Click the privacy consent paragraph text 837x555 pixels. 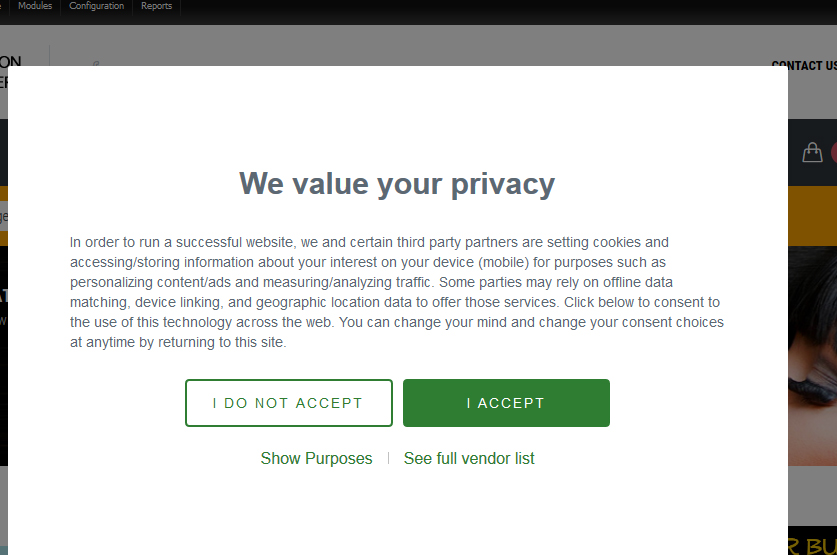click(397, 292)
